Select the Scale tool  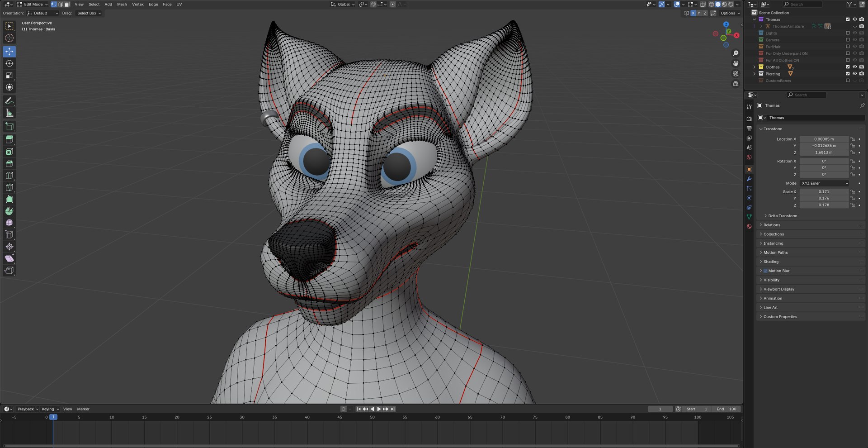tap(9, 76)
